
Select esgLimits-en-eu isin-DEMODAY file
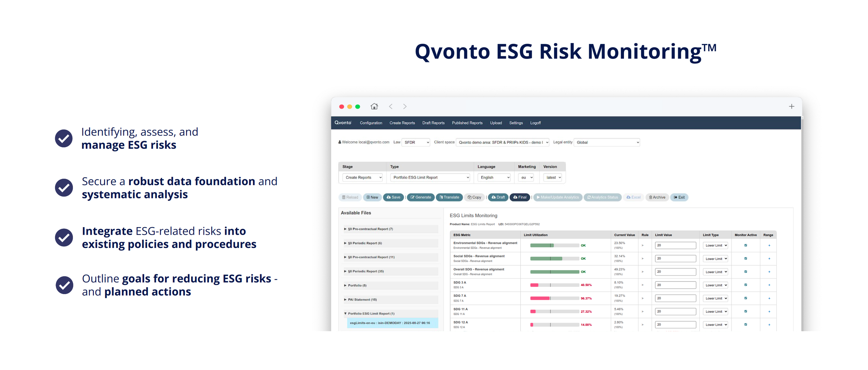tap(392, 323)
